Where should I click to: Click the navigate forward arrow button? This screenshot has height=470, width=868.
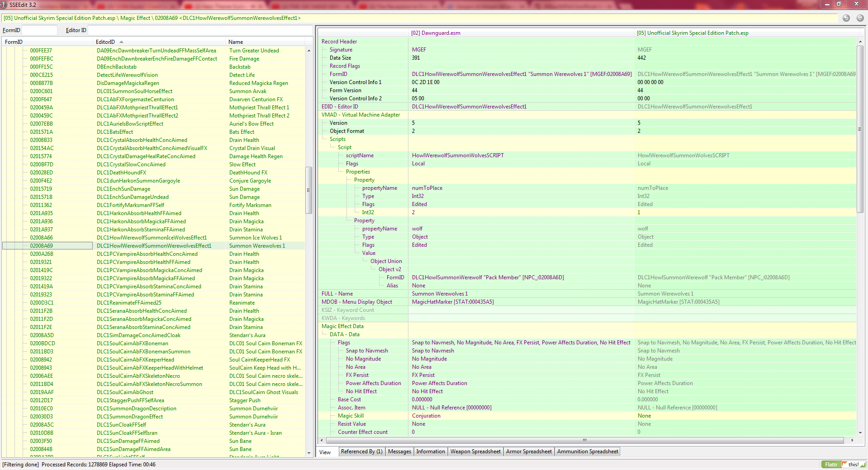[x=860, y=18]
